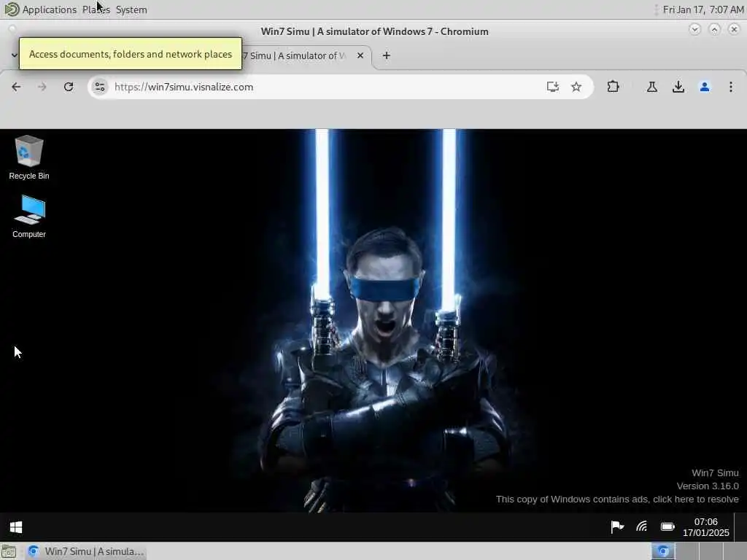Open the System menu
Viewport: 747px width, 560px height.
tap(131, 9)
